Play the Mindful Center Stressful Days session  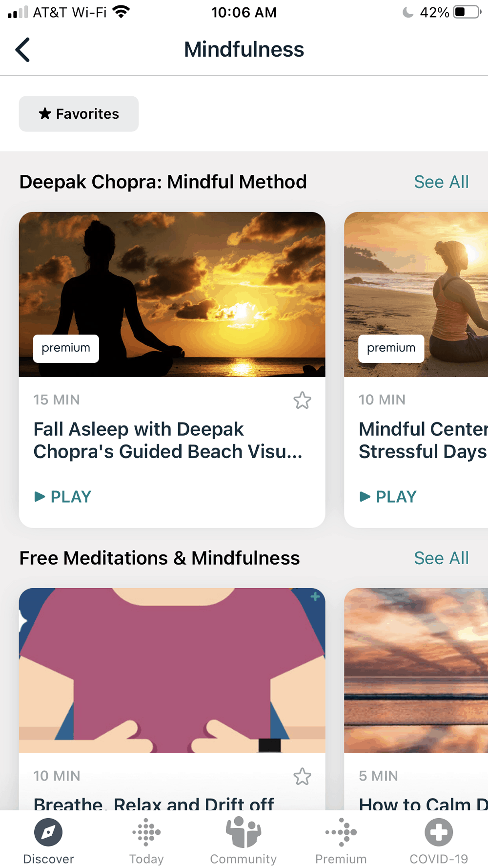388,497
